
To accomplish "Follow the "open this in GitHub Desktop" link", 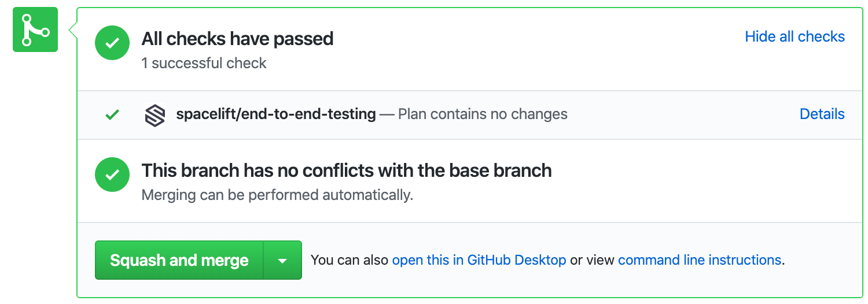I will [479, 261].
